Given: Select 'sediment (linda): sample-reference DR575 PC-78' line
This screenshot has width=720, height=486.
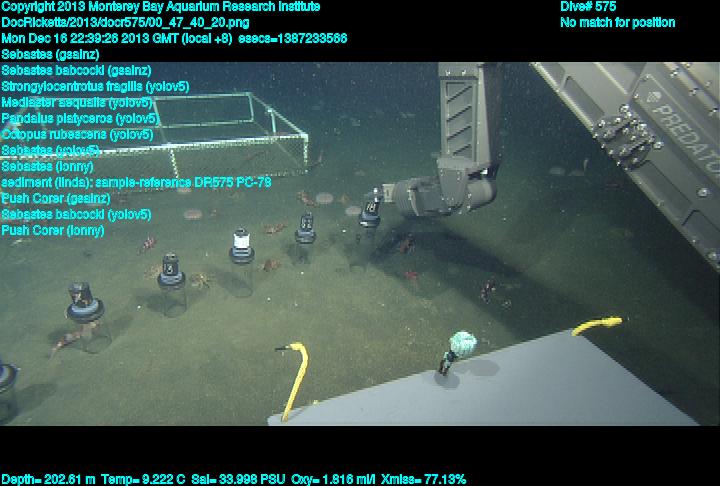Looking at the screenshot, I should pos(136,182).
